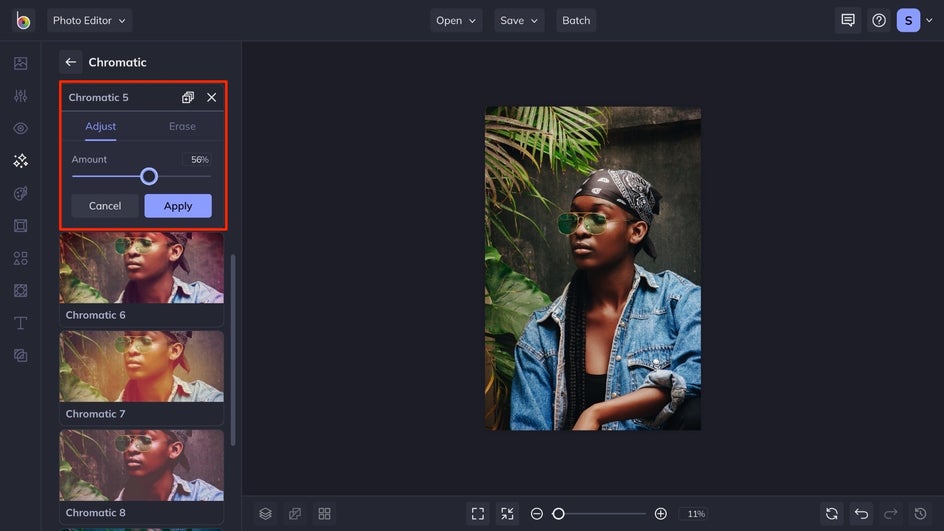
Task: Click the Amount slider handle
Action: click(149, 176)
